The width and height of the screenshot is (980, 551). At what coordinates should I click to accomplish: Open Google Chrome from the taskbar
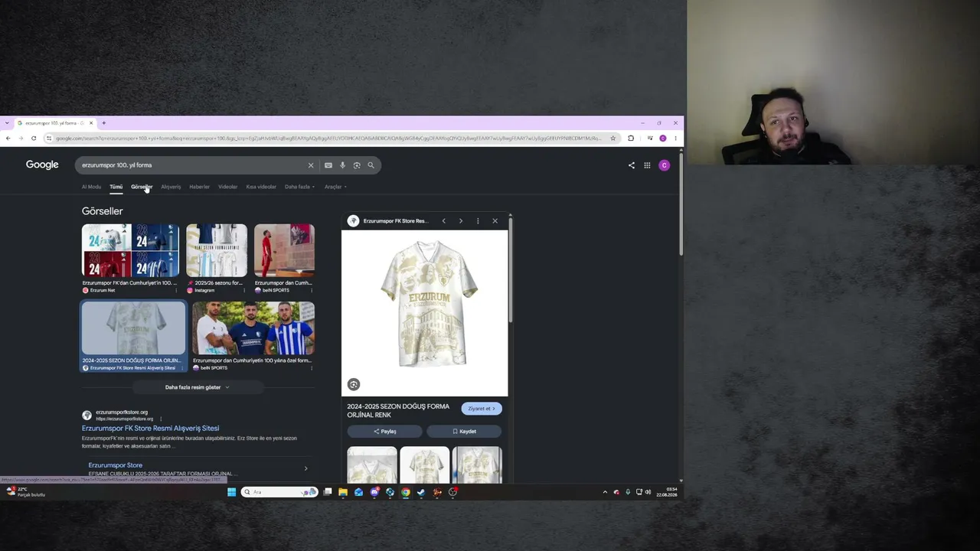406,492
